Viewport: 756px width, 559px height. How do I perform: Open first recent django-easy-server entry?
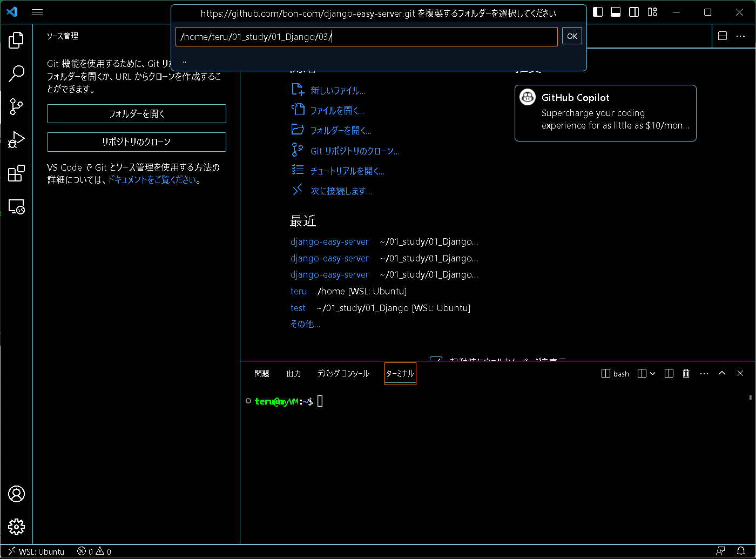pyautogui.click(x=329, y=241)
